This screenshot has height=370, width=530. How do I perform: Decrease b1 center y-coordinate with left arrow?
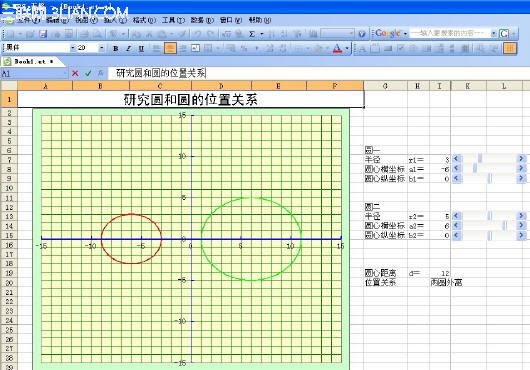(457, 178)
